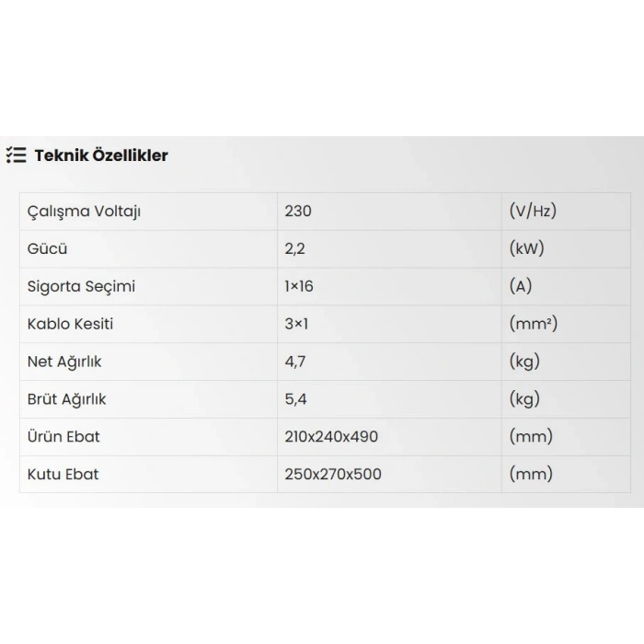
Task: Select the 3×1 cable value
Action: pos(295,324)
